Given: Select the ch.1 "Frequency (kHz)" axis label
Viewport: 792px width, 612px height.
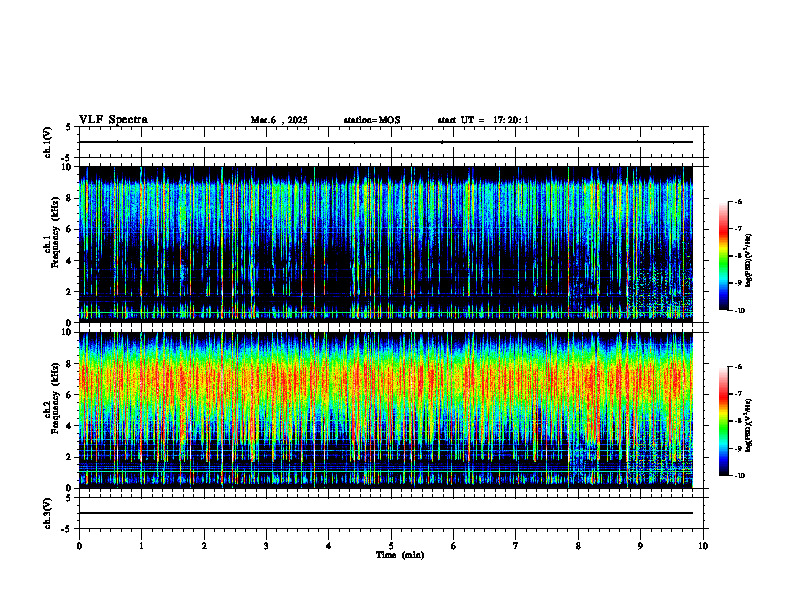Looking at the screenshot, I should point(56,233).
